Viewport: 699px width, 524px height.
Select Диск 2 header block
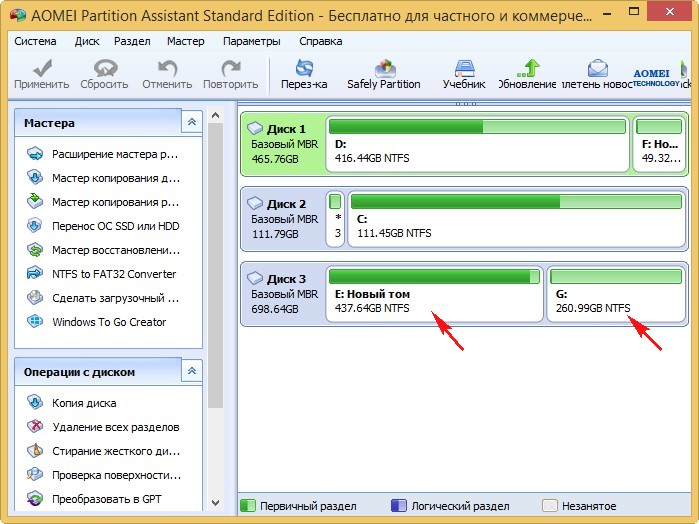284,219
